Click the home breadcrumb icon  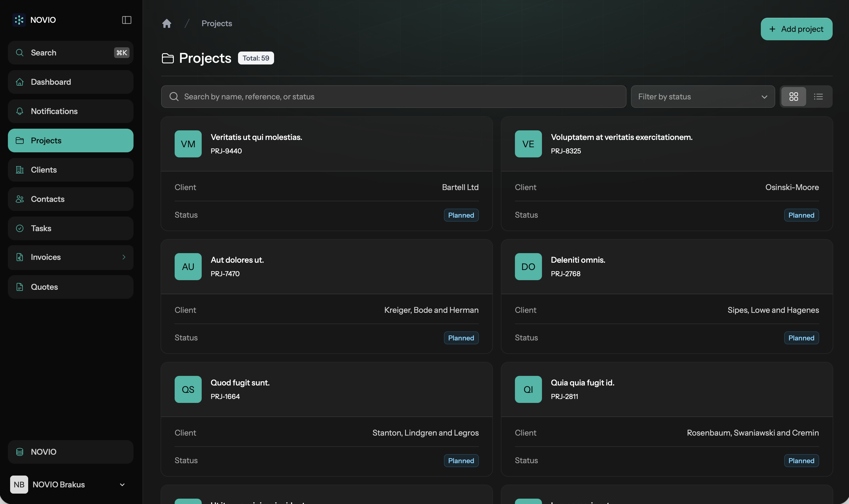[x=167, y=23]
